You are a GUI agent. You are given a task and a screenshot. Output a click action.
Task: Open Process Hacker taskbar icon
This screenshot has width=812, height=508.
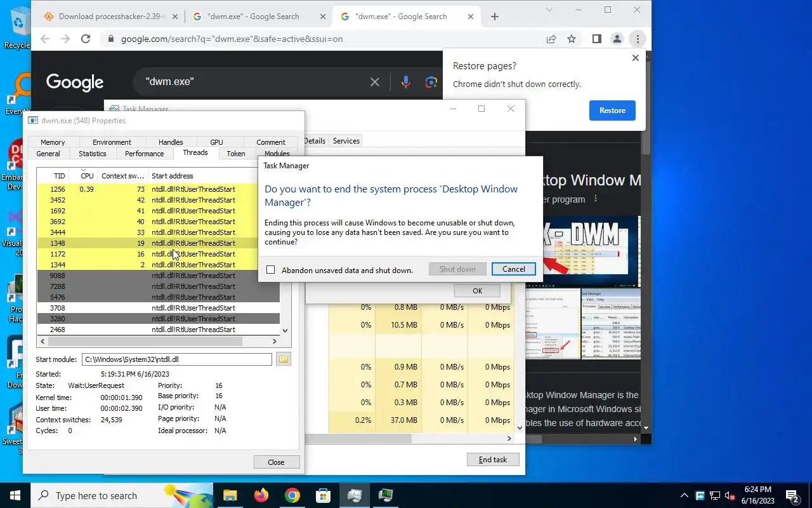coord(385,495)
